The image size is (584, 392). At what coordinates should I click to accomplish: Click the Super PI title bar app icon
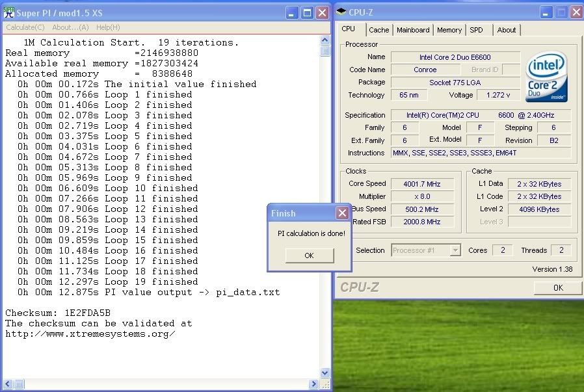9,12
